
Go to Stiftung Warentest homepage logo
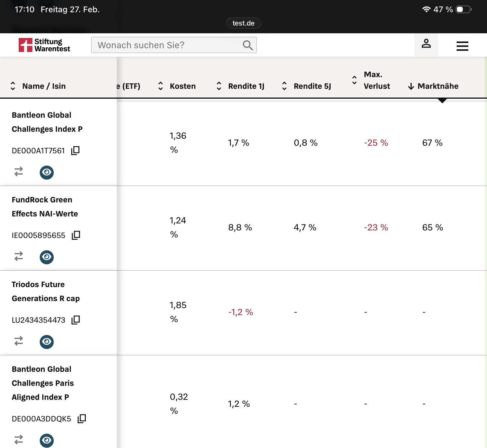tap(44, 45)
